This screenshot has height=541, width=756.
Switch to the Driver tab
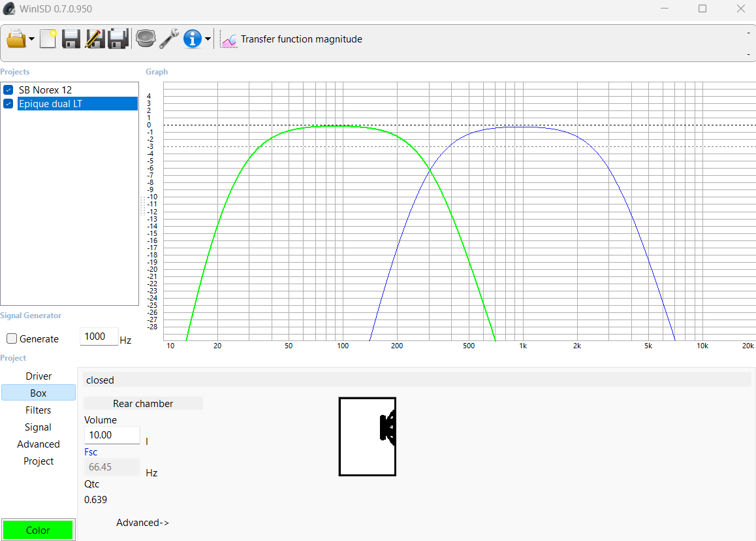[x=39, y=376]
